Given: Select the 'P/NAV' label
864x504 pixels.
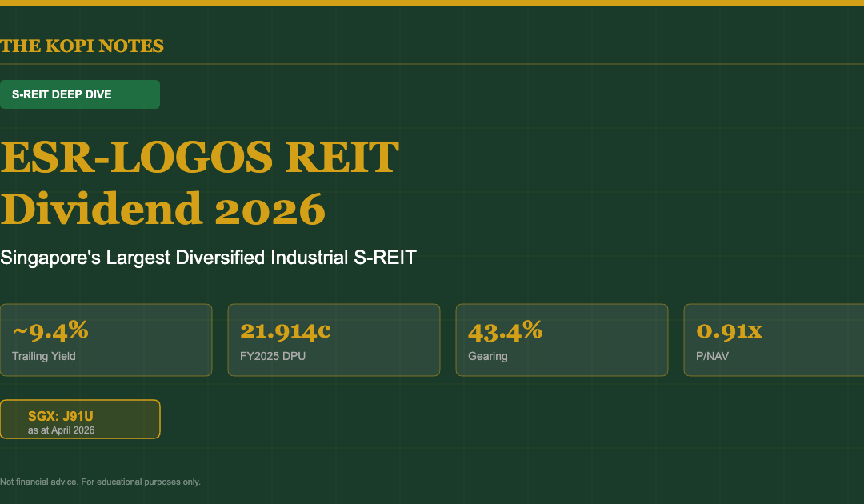Looking at the screenshot, I should [x=712, y=356].
